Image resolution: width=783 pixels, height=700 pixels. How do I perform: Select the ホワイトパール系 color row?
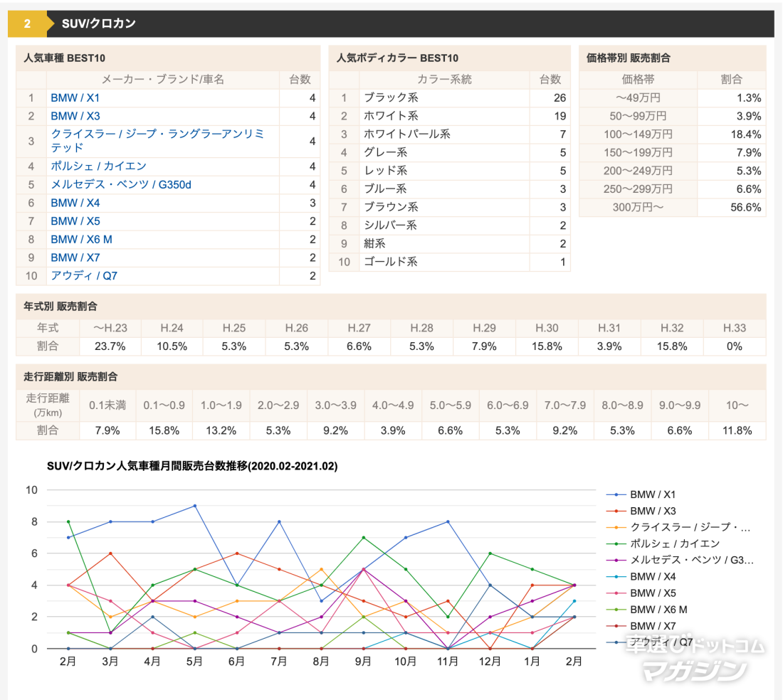click(x=449, y=134)
